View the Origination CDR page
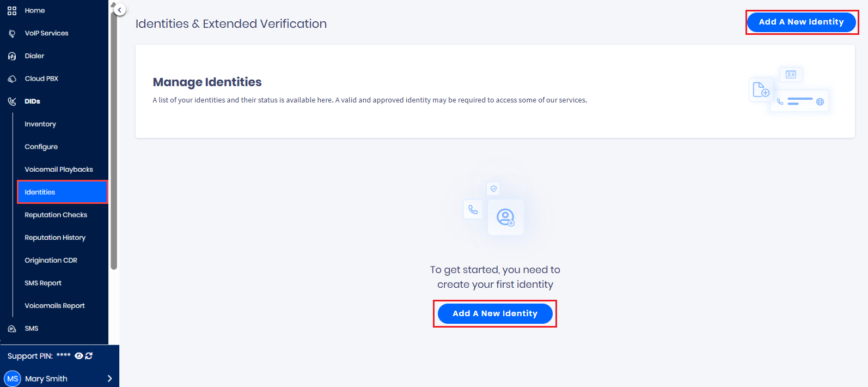 click(51, 260)
